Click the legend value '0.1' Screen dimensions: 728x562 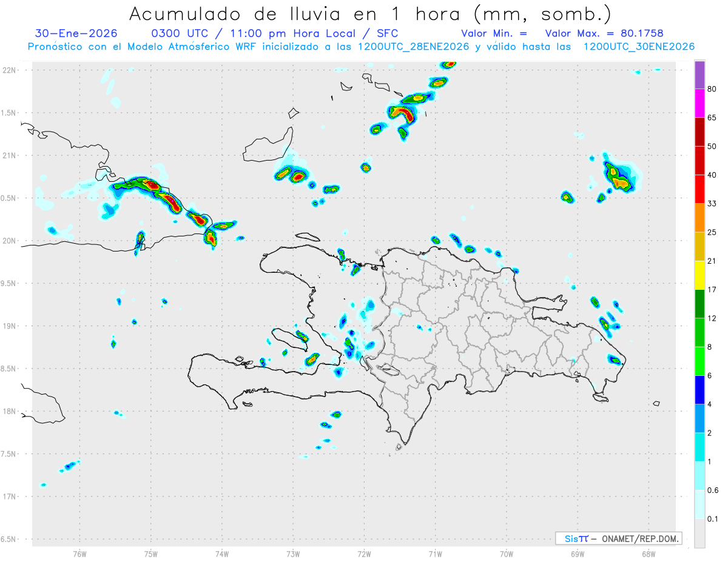[x=713, y=518]
